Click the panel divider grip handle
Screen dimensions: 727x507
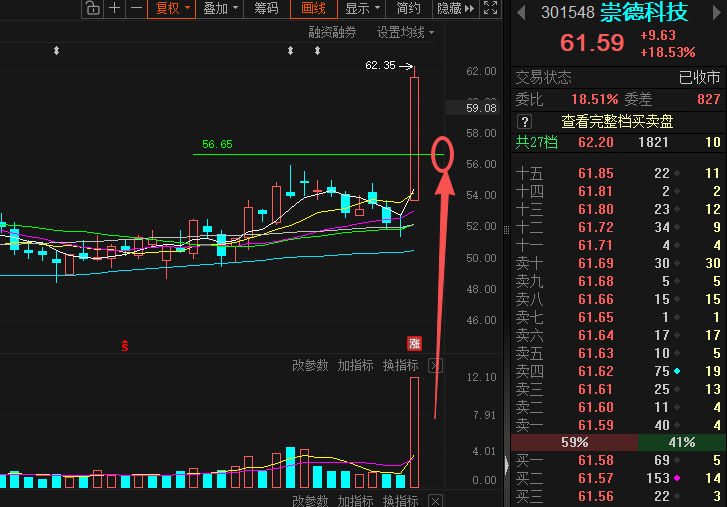point(506,230)
